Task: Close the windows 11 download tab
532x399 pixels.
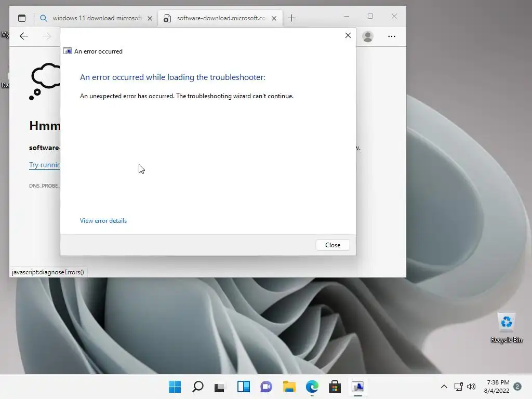Action: [150, 18]
